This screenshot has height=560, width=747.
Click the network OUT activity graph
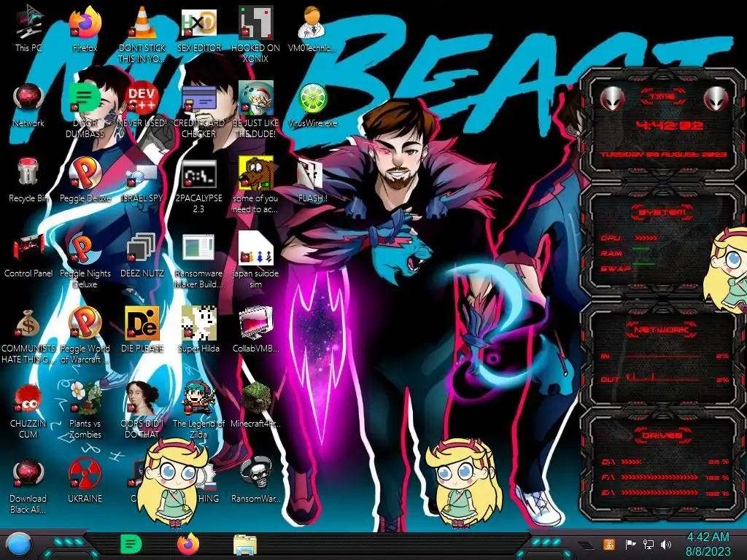[663, 378]
